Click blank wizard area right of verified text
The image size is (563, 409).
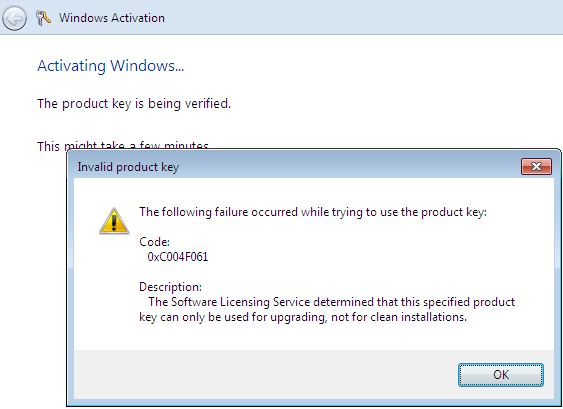pyautogui.click(x=395, y=104)
